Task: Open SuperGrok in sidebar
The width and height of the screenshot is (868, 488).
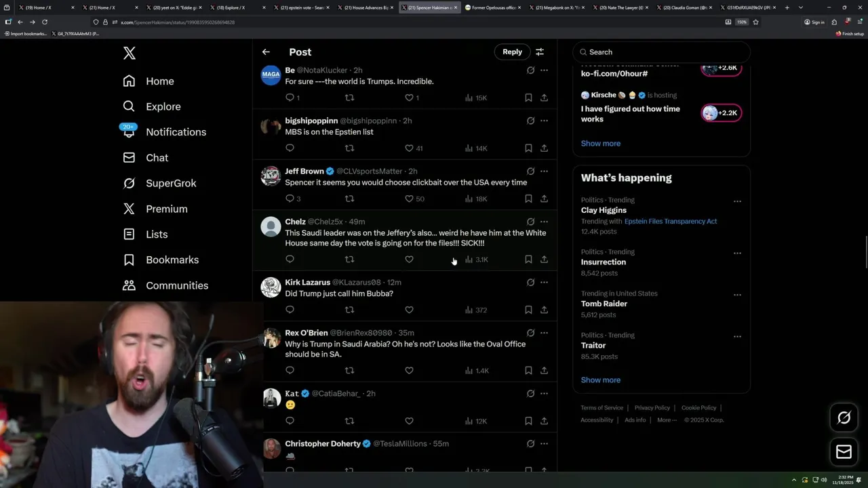Action: (x=159, y=183)
